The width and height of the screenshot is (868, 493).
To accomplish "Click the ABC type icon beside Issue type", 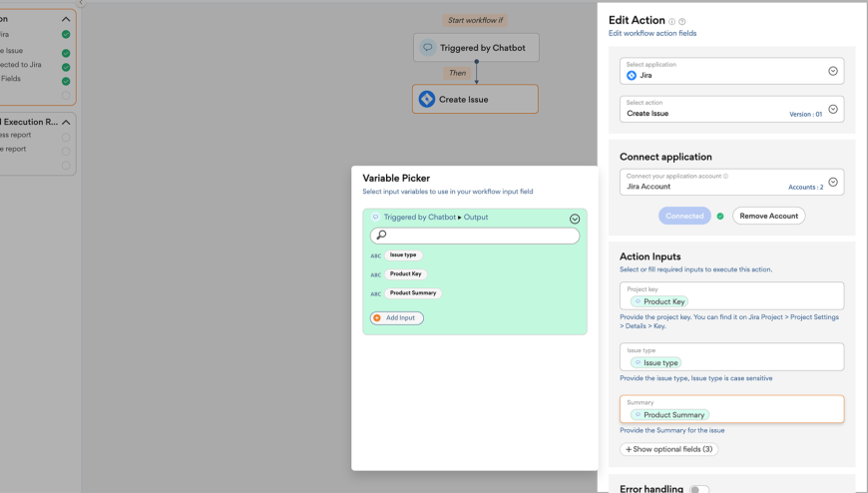I will point(376,255).
